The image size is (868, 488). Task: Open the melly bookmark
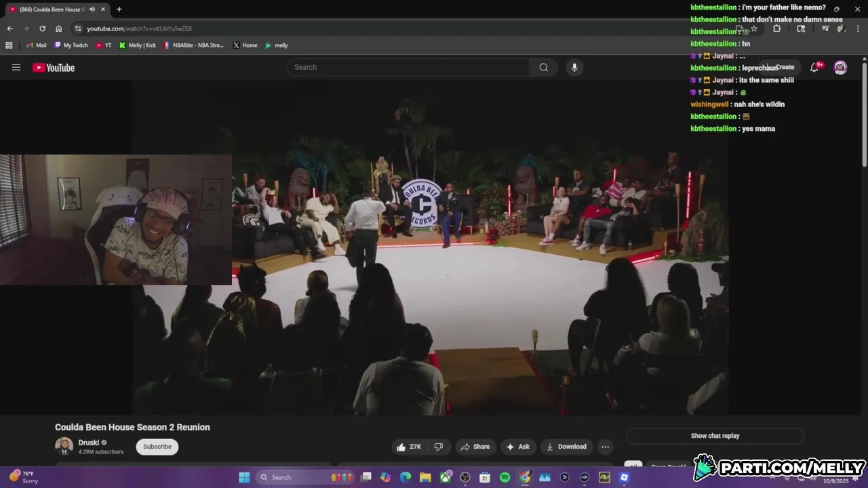276,45
